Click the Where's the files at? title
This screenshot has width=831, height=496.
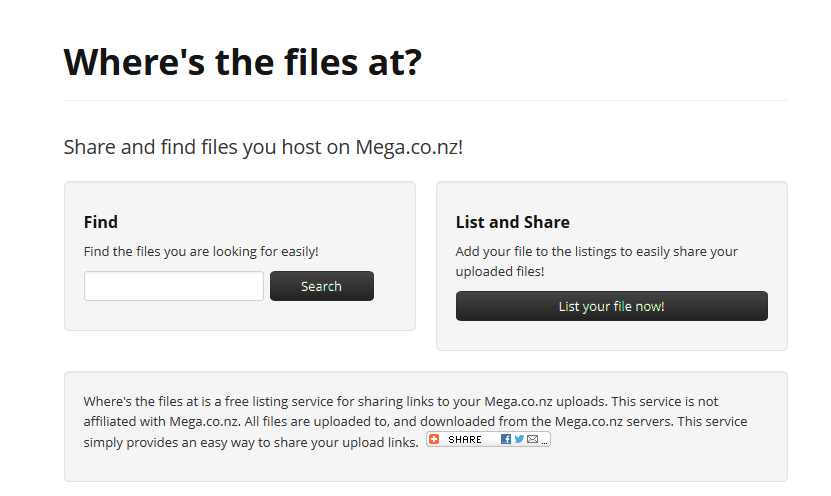pos(243,62)
